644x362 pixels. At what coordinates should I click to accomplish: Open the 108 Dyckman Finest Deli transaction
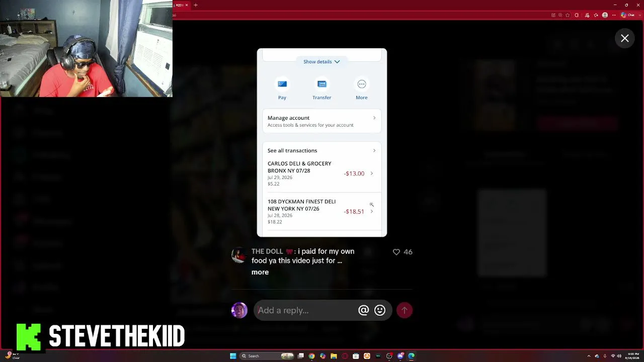[321, 211]
